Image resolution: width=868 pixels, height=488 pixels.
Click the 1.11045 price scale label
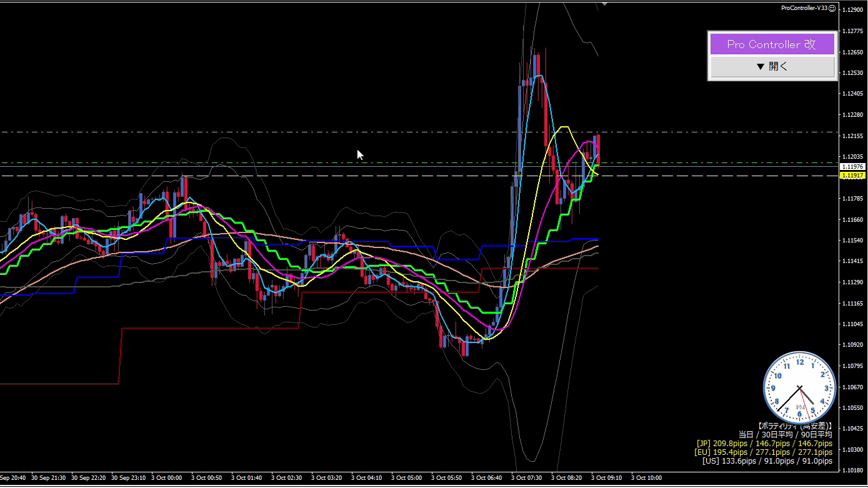point(854,324)
